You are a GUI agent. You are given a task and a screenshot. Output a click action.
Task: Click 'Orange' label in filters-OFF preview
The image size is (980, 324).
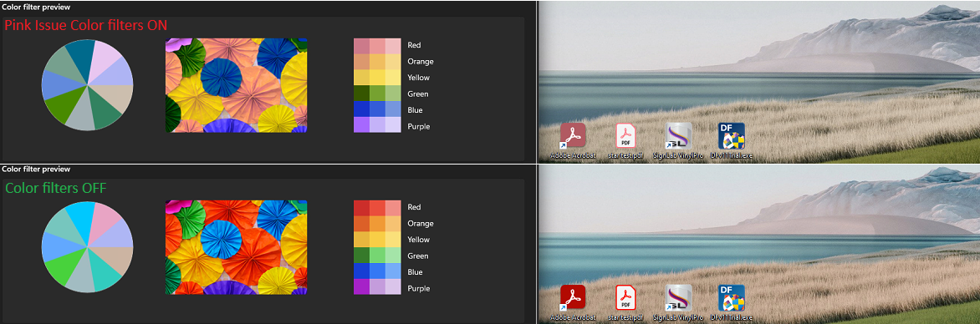click(420, 224)
